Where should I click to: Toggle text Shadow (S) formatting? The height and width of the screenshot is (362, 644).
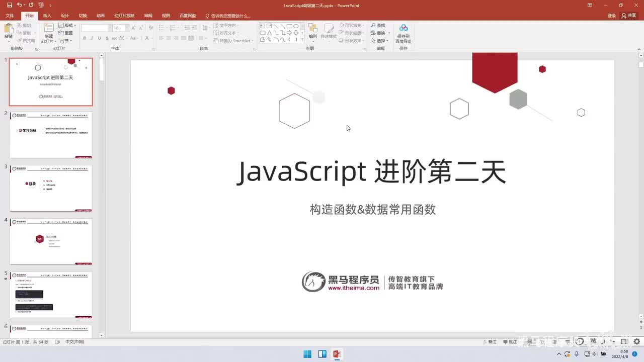coord(107,38)
